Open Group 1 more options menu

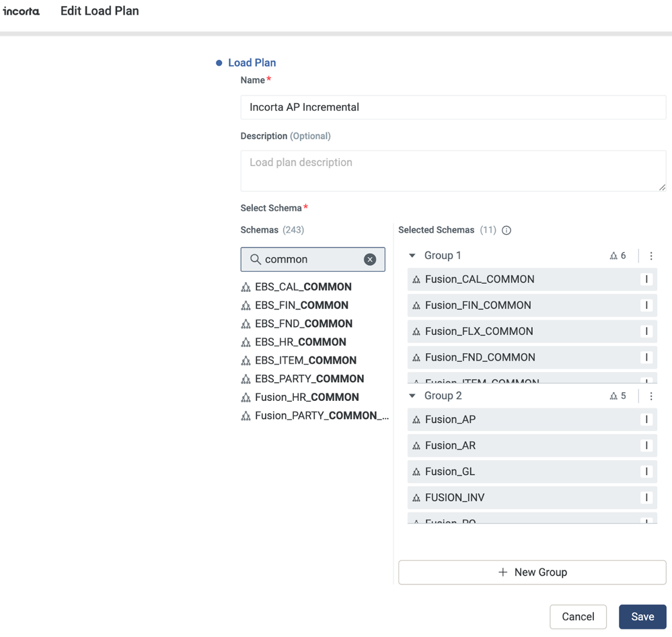[650, 256]
